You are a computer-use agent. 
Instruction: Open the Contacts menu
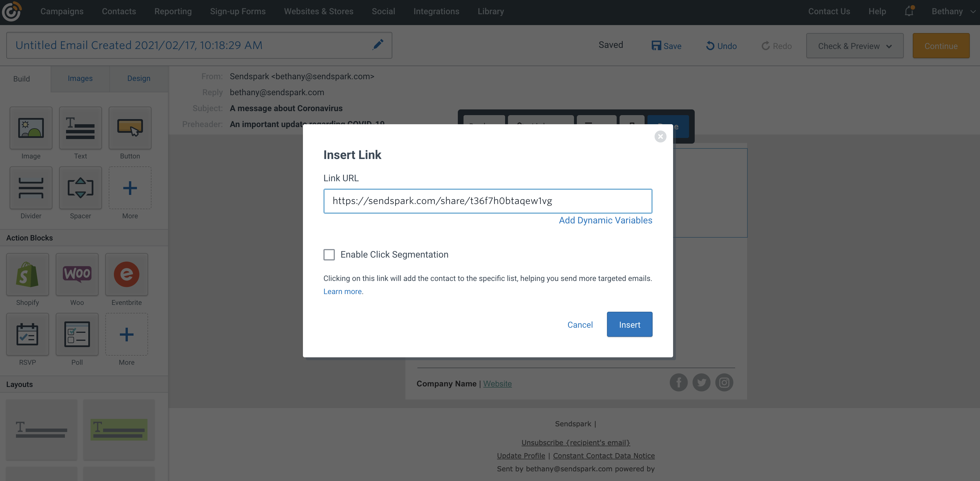point(119,11)
